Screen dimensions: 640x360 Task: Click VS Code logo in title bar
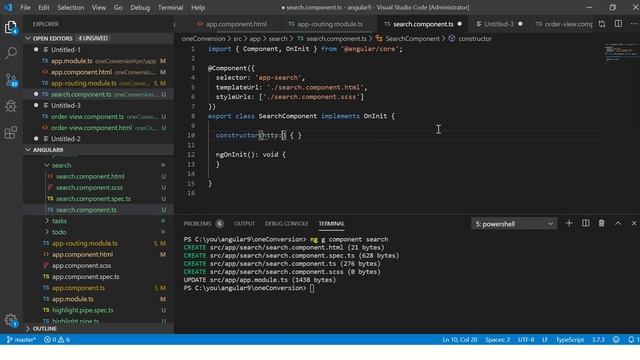(x=8, y=7)
